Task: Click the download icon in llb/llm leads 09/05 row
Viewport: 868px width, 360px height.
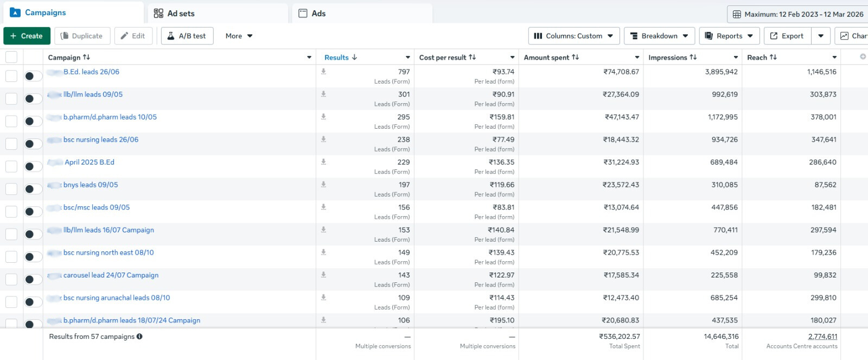Action: (323, 94)
